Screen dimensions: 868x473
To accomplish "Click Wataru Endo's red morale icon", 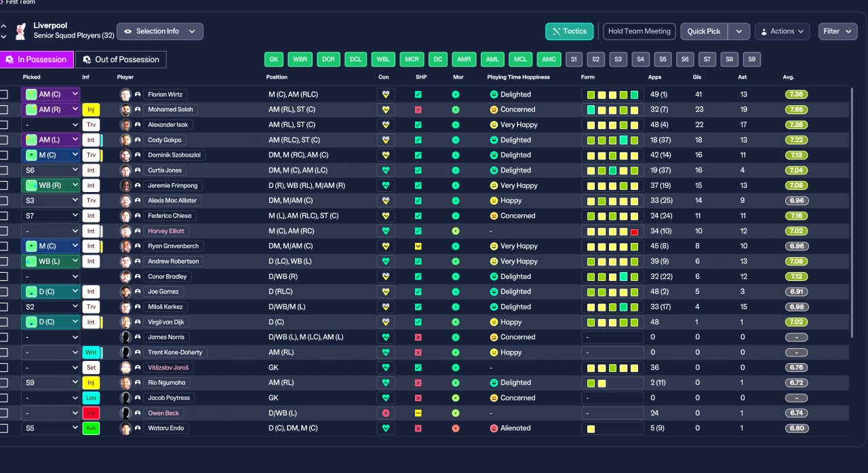I will [456, 428].
